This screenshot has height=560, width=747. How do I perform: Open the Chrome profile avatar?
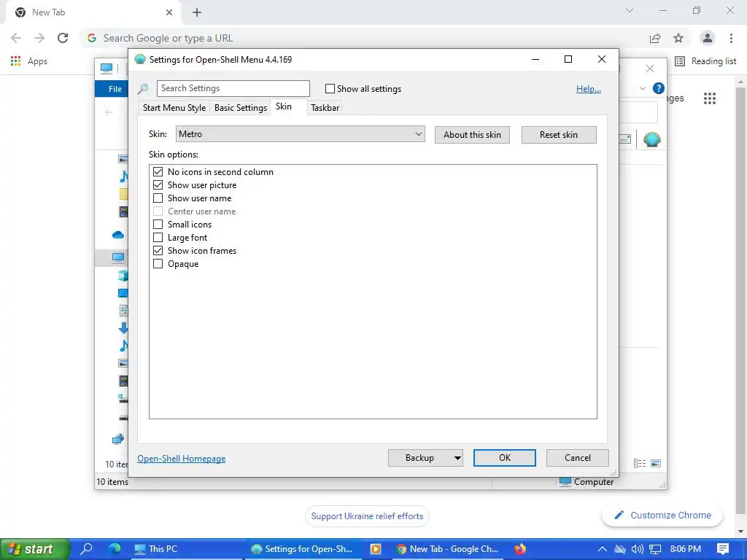pos(708,38)
